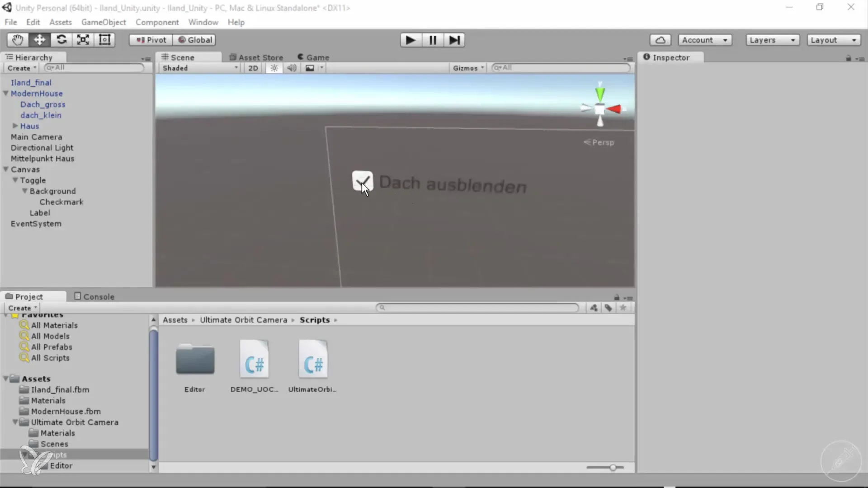Switch to the Game tab
This screenshot has height=488, width=868.
point(313,57)
